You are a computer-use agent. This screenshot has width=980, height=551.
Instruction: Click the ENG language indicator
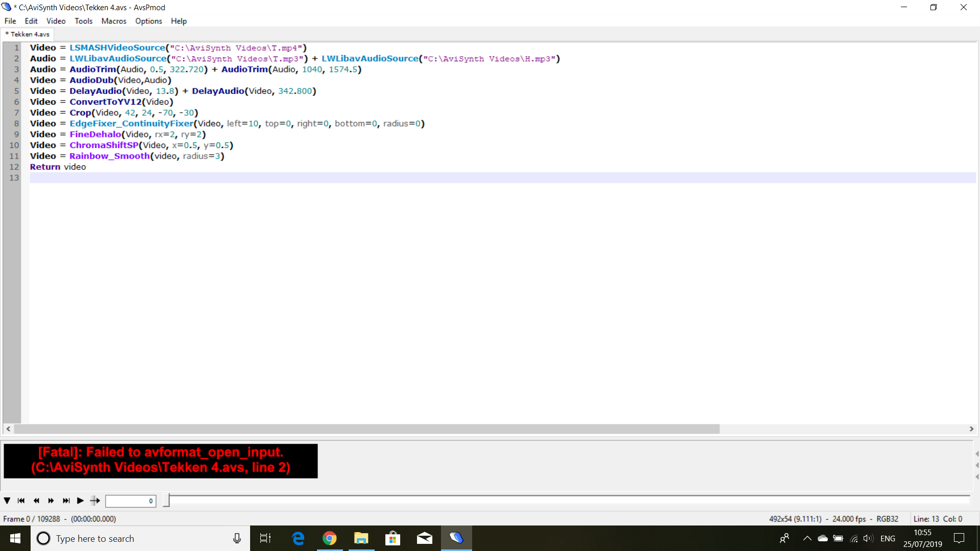[x=888, y=538]
